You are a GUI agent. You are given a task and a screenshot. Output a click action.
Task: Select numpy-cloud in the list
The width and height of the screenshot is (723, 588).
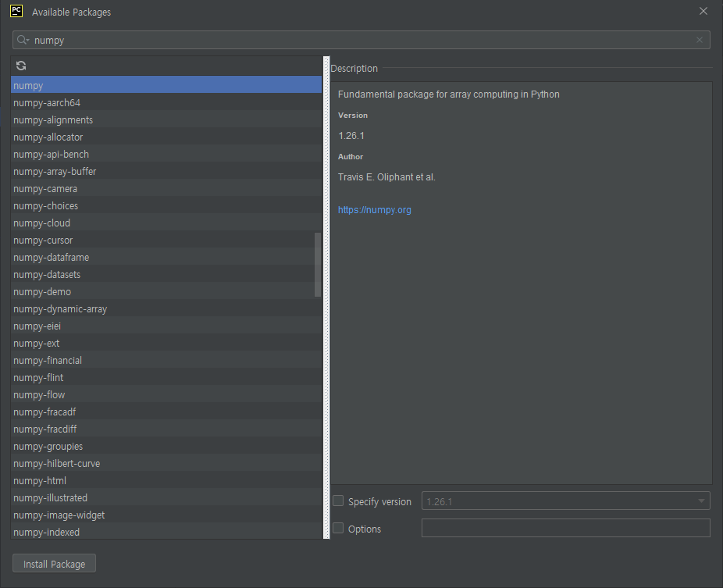[x=166, y=223]
